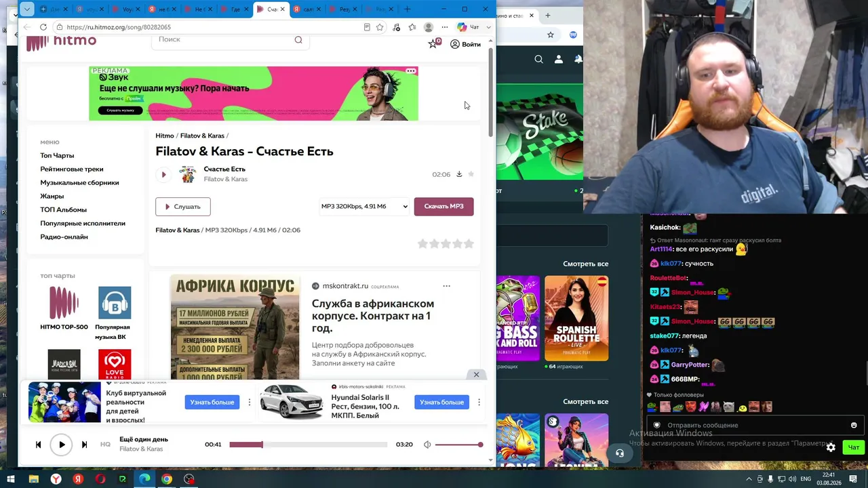Reload the hitmoz page
This screenshot has height=488, width=868.
(43, 27)
